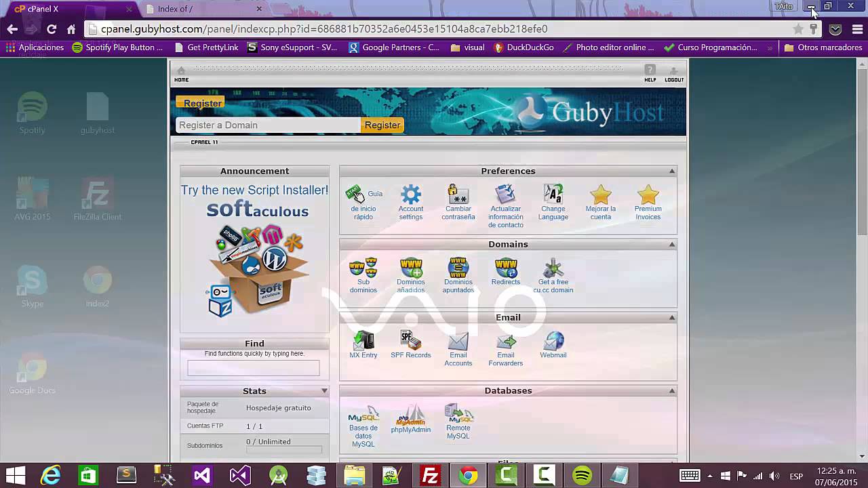Click the Mejorar la cuenta star icon
The height and width of the screenshot is (488, 868).
click(601, 195)
